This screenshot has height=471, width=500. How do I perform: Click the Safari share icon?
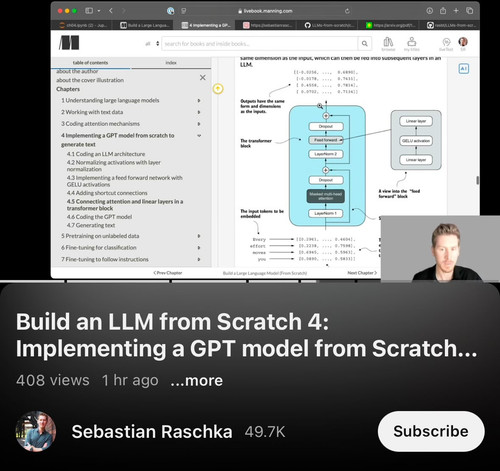tap(443, 11)
